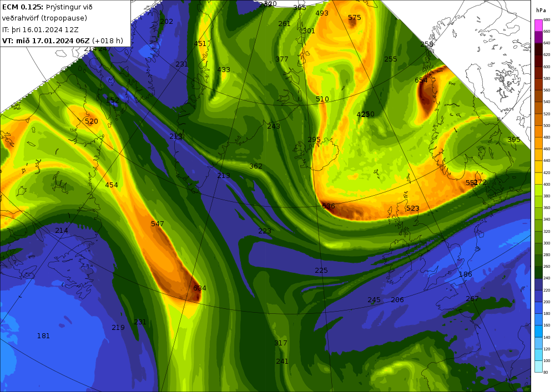Pick the bright yellow swatch just above the 400 legend label

coord(538,179)
